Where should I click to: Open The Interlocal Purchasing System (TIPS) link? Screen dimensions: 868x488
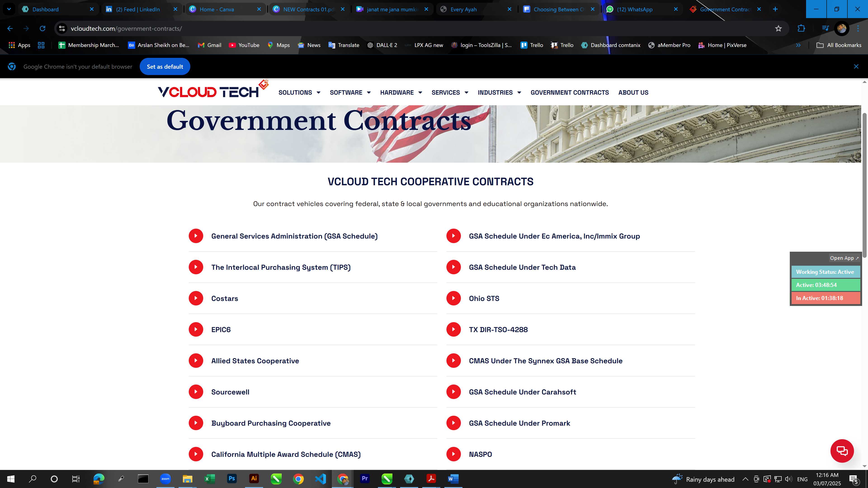pos(281,267)
